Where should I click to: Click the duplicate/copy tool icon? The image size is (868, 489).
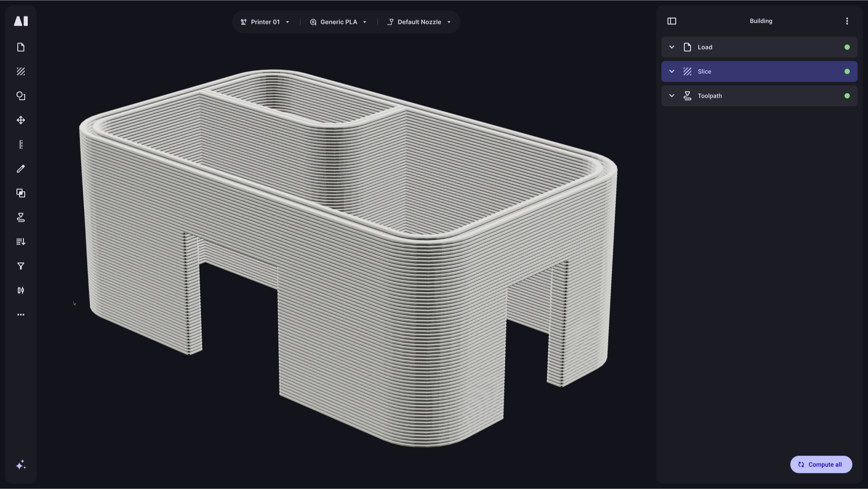(x=21, y=193)
